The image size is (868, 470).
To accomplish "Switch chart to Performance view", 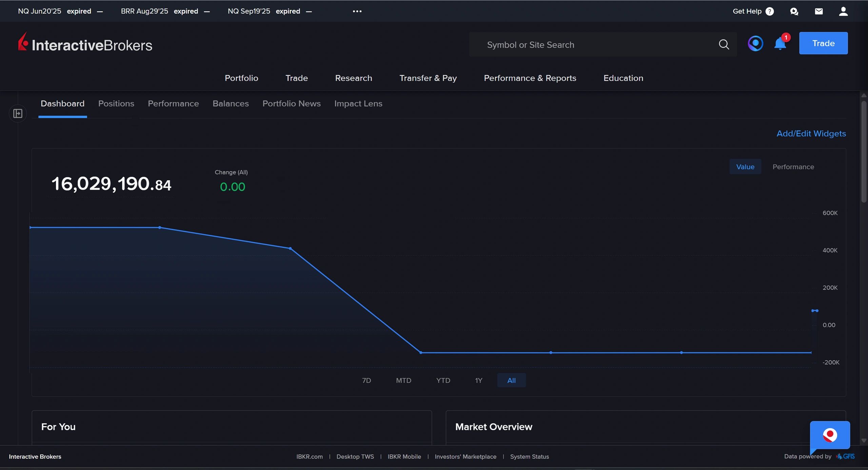I will (x=793, y=167).
